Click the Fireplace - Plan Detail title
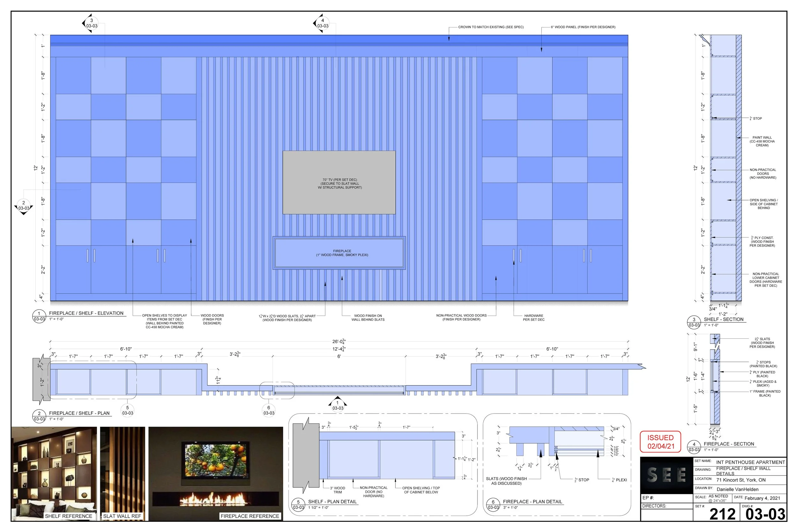 (532, 502)
